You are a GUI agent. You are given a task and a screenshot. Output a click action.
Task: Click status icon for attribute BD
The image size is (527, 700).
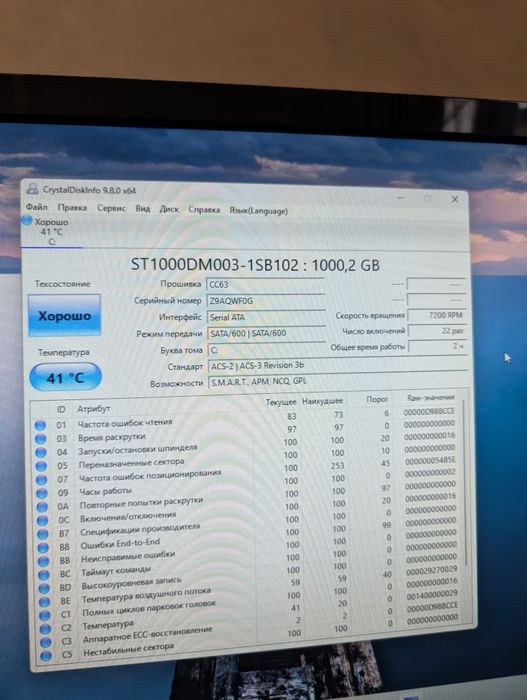pos(44,588)
